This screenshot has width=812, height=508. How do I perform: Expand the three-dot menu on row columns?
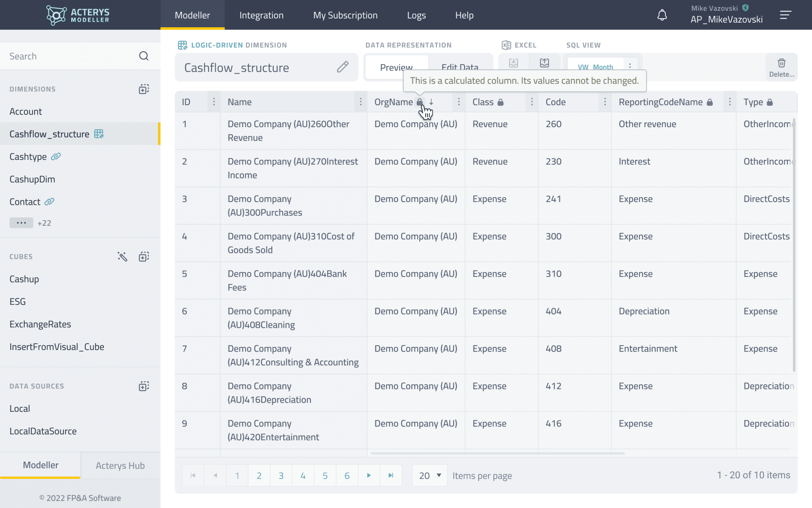(213, 102)
